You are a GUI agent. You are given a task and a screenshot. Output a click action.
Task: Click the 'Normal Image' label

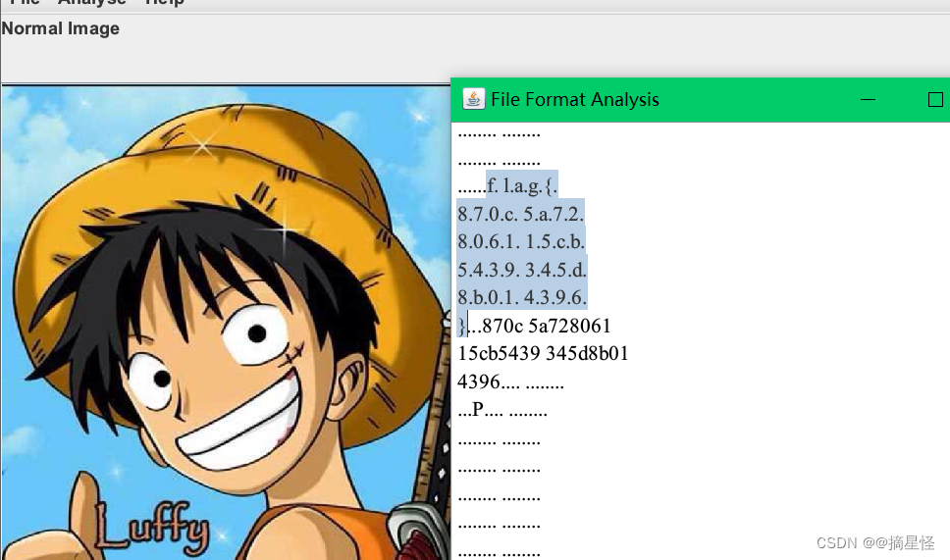[x=61, y=28]
